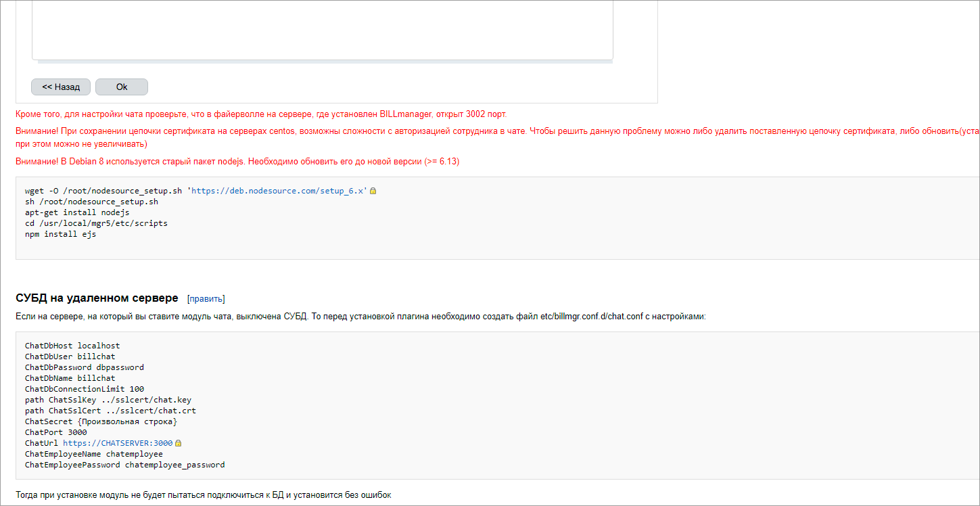Click the red note about port 3002
Viewport: 980px width, 506px height.
(x=261, y=114)
